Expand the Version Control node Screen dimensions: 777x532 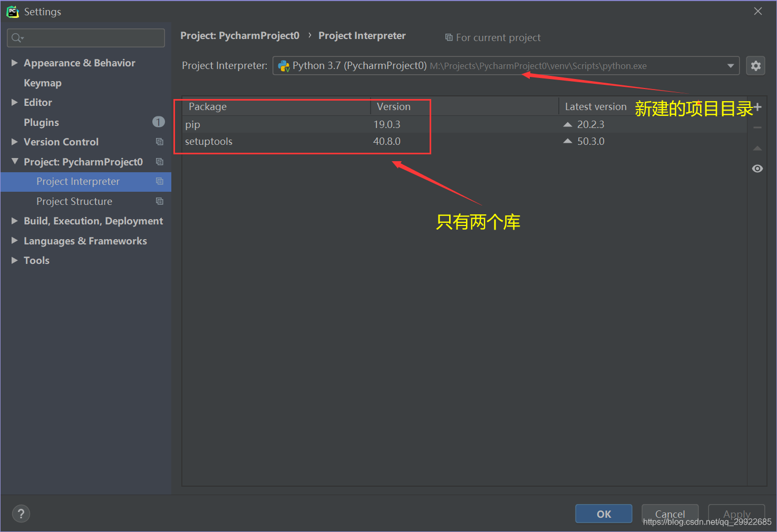point(15,142)
